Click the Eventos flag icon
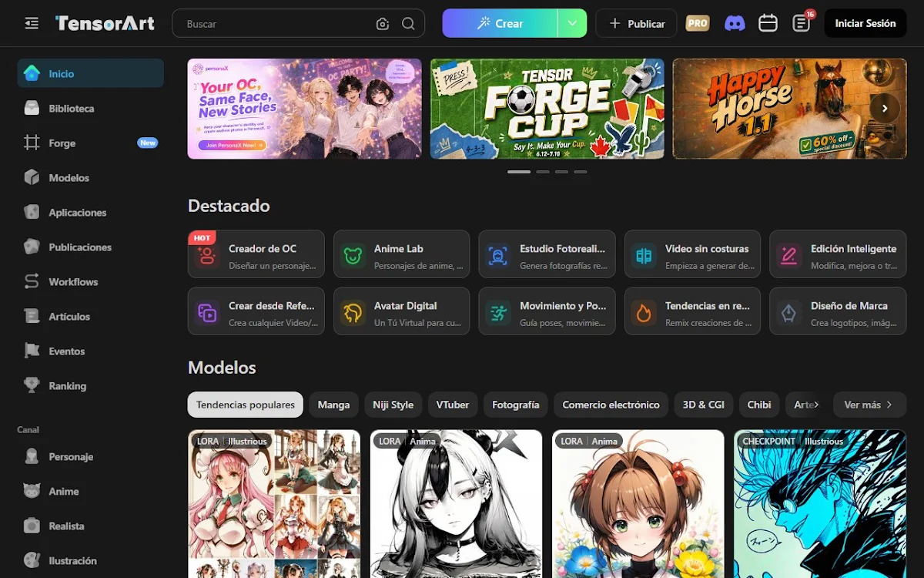This screenshot has height=578, width=924. pyautogui.click(x=32, y=351)
